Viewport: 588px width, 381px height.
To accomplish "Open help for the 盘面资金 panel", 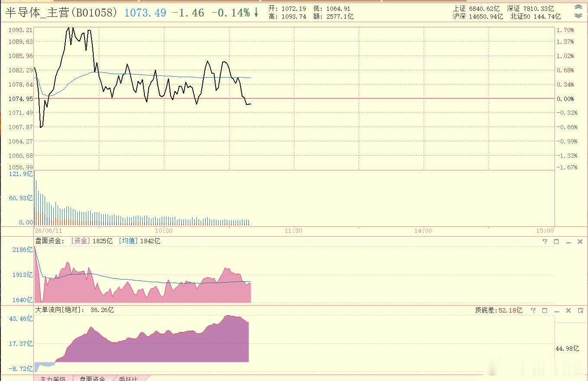I will pos(545,241).
